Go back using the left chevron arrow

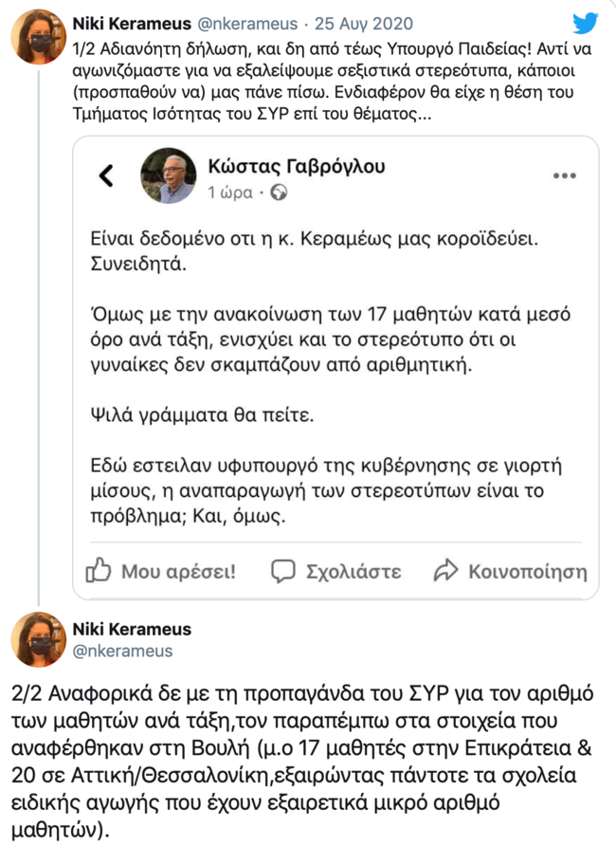pyautogui.click(x=106, y=175)
